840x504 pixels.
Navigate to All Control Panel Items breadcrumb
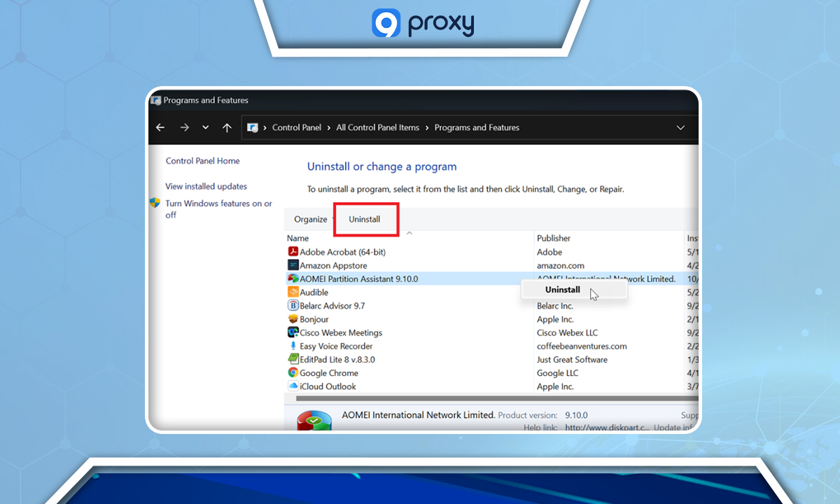click(377, 127)
